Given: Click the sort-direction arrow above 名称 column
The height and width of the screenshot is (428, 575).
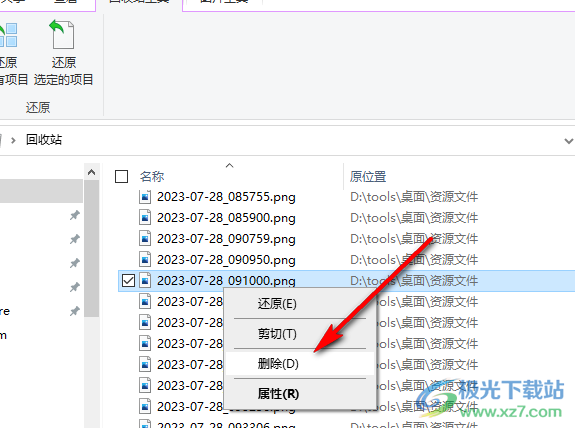Looking at the screenshot, I should tap(230, 166).
